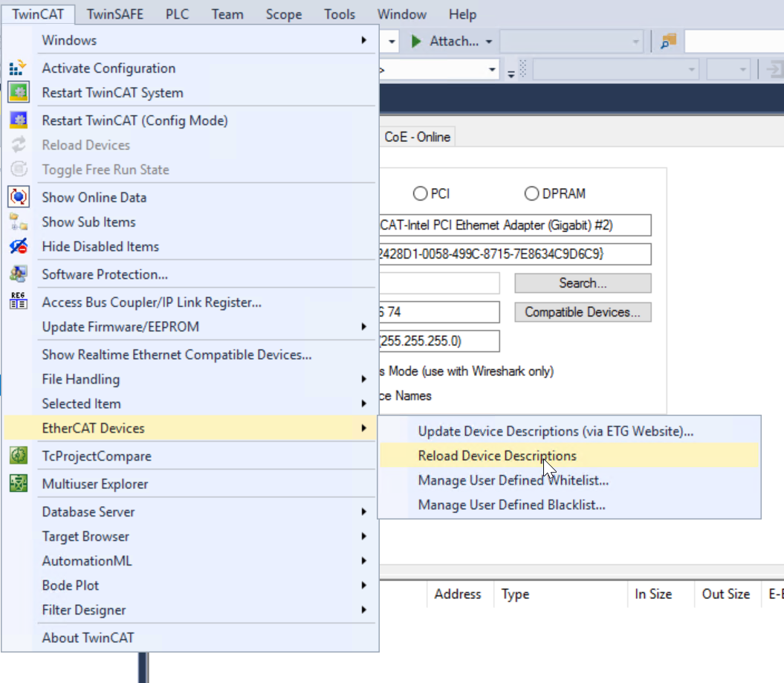Image resolution: width=784 pixels, height=683 pixels.
Task: Click the Access Bus Coupler register icon
Action: [x=19, y=302]
